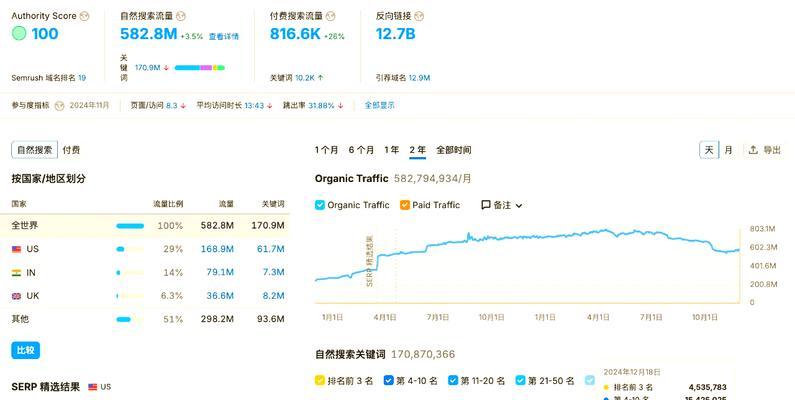The width and height of the screenshot is (795, 400).
Task: Click info icon beside 参与度指标
Action: [59, 106]
